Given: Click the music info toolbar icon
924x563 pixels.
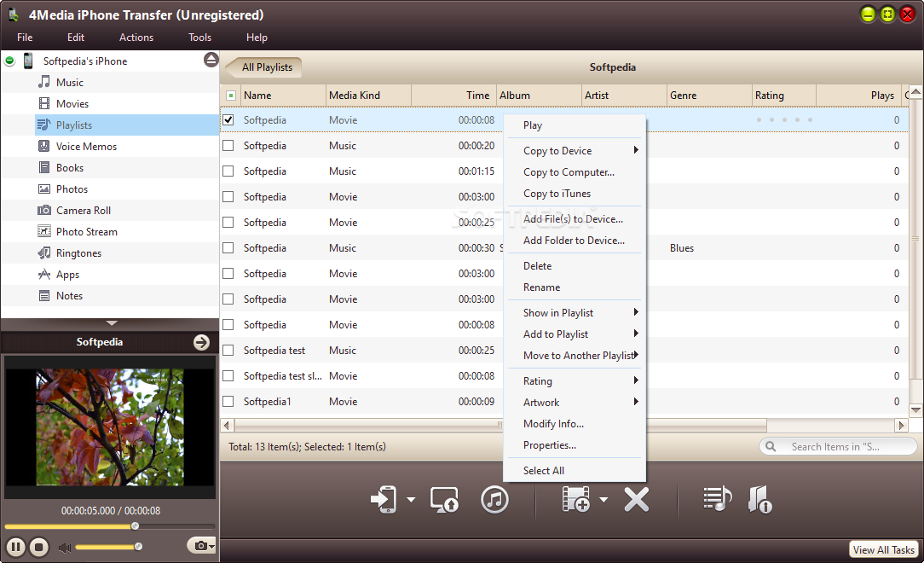Looking at the screenshot, I should click(759, 499).
